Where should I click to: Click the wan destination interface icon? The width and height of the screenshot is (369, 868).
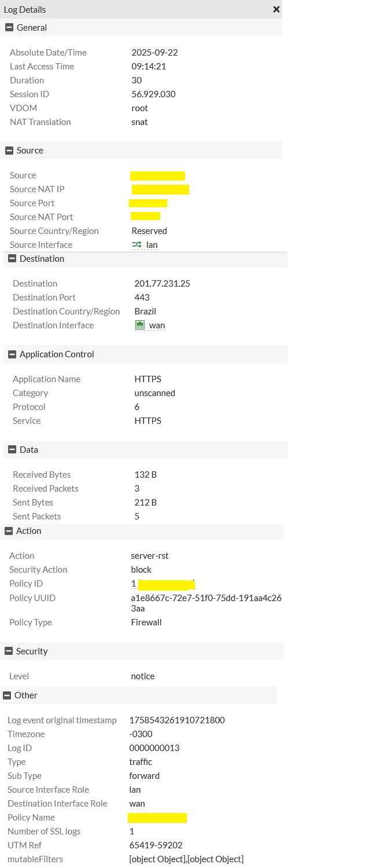139,325
